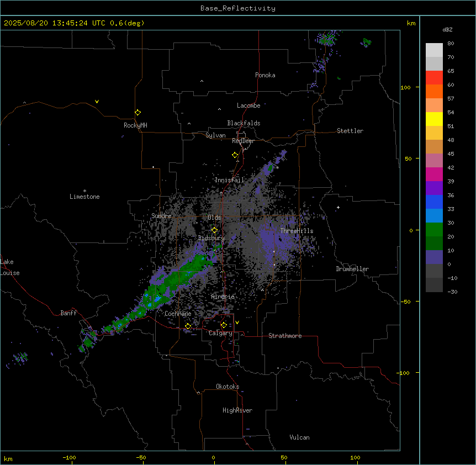Click the Airdrie label
Viewport: 476px width, 465px height.
tap(223, 297)
